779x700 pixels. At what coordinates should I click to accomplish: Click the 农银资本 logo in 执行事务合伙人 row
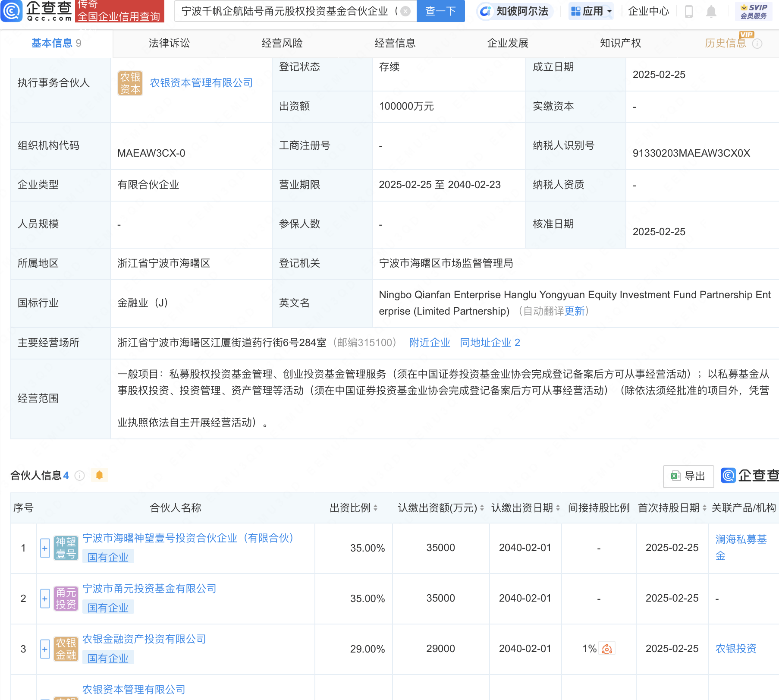(130, 83)
